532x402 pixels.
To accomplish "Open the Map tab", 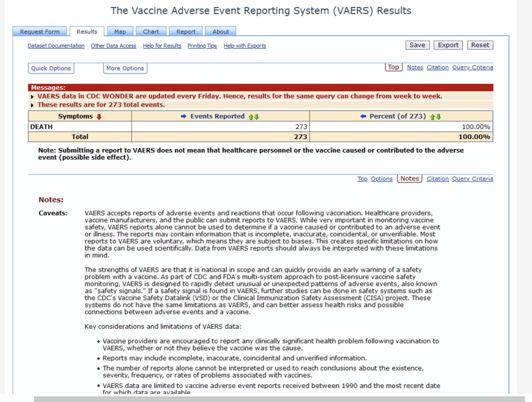I will pyautogui.click(x=120, y=32).
